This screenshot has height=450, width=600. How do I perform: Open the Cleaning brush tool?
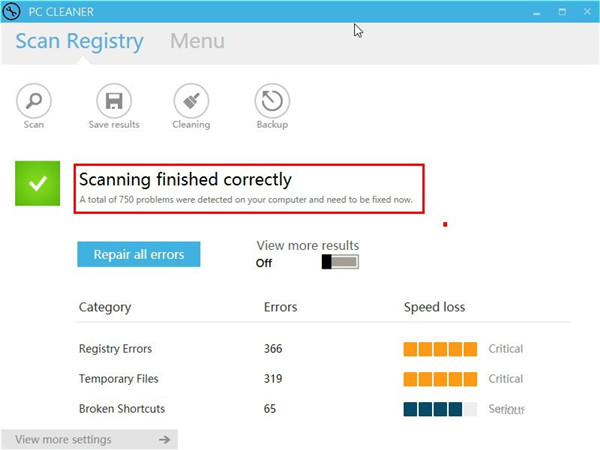(191, 100)
